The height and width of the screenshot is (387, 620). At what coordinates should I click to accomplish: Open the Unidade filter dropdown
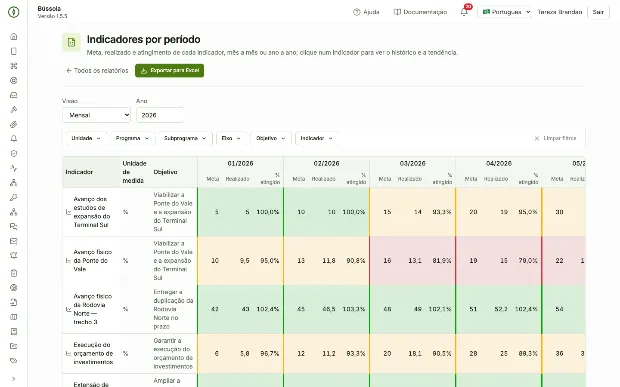coord(86,138)
